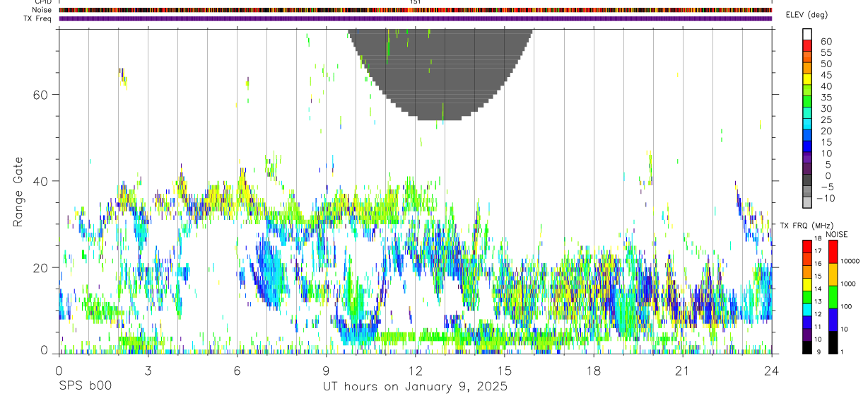Click the 'TX Freq' strip label at top
This screenshot has width=868, height=401.
click(38, 18)
